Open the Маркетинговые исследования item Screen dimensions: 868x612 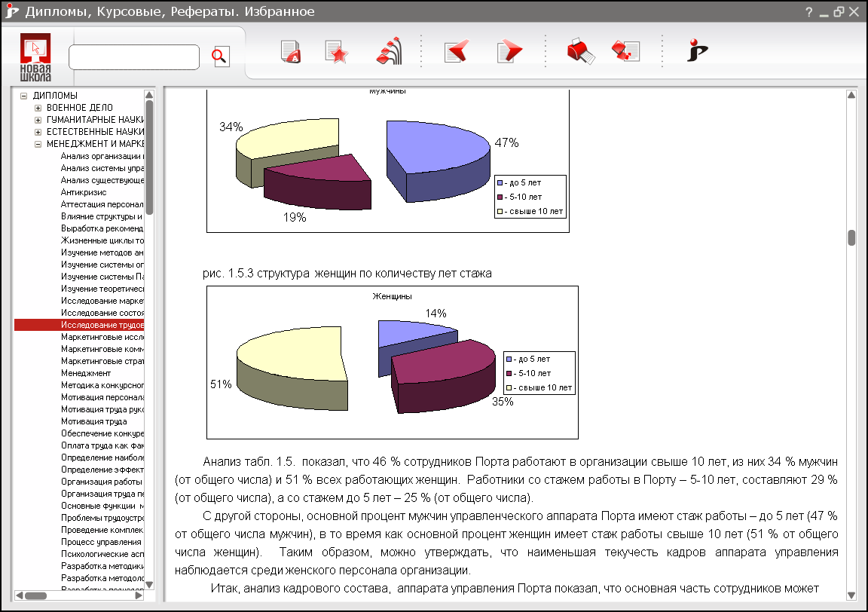(102, 337)
